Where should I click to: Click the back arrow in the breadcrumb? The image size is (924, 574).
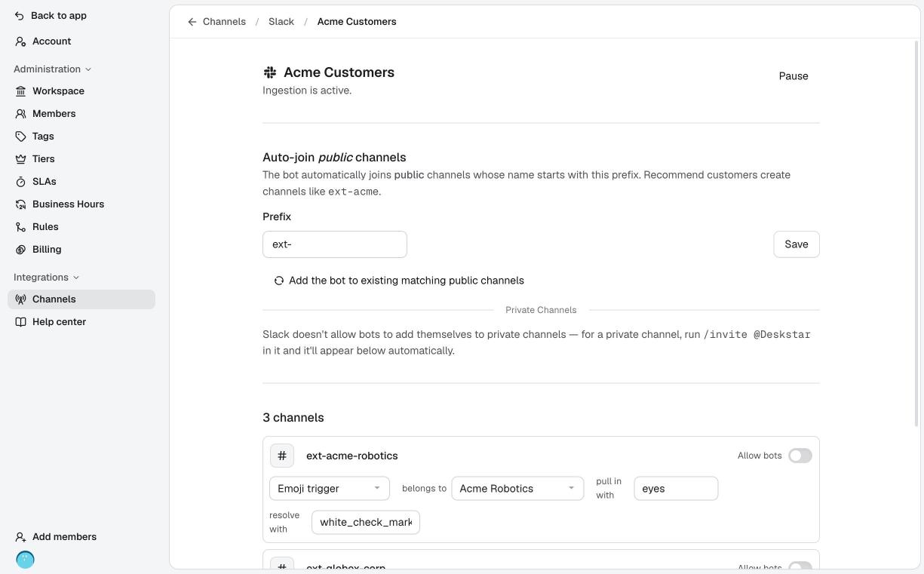(192, 22)
